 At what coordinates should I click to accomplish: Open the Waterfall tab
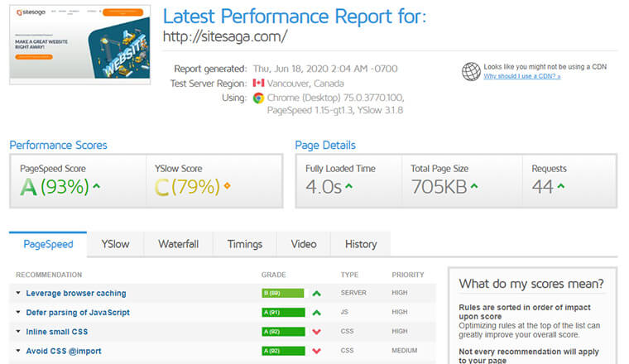coord(178,244)
